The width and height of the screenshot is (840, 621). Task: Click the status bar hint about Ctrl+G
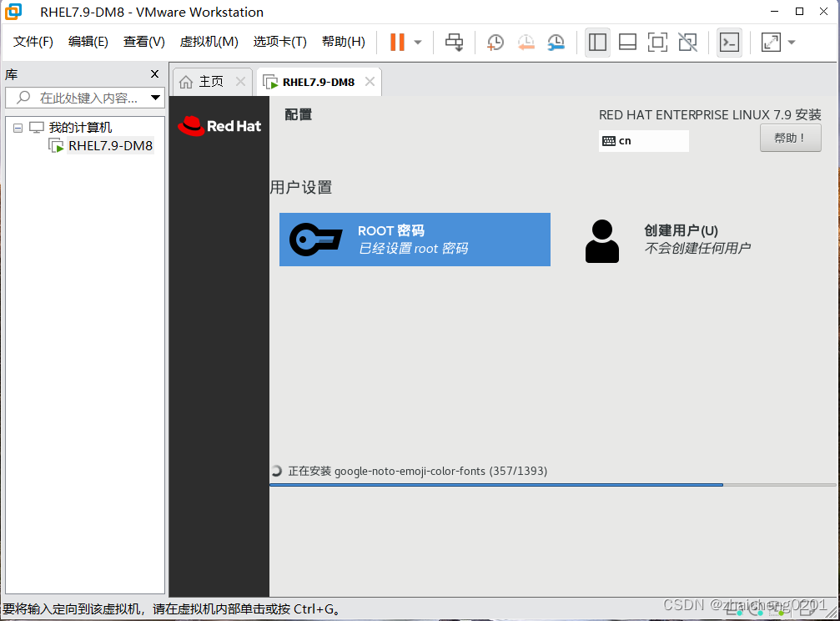pyautogui.click(x=172, y=609)
